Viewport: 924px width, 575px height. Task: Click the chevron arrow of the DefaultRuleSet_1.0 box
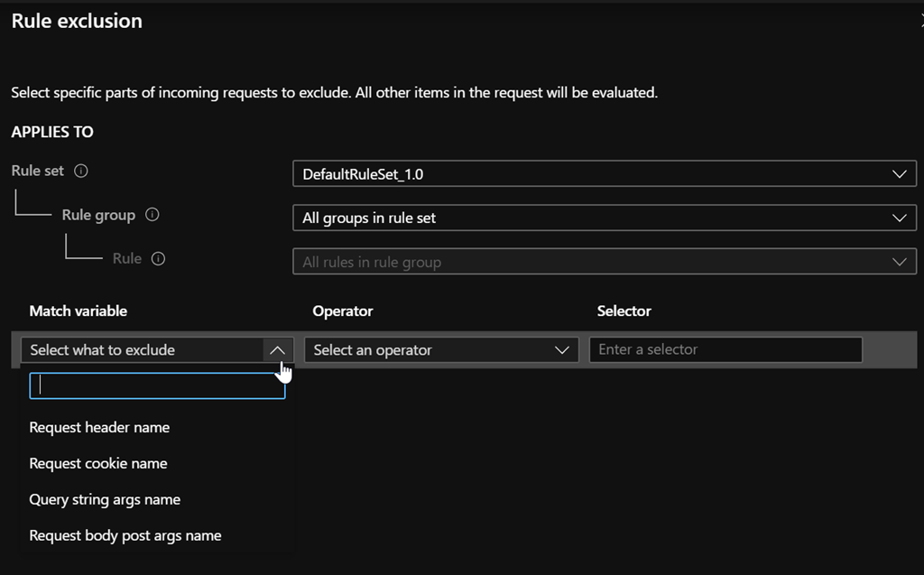click(x=899, y=174)
